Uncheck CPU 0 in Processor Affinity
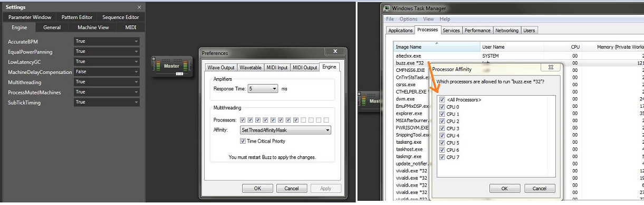644x205 pixels. [441, 107]
